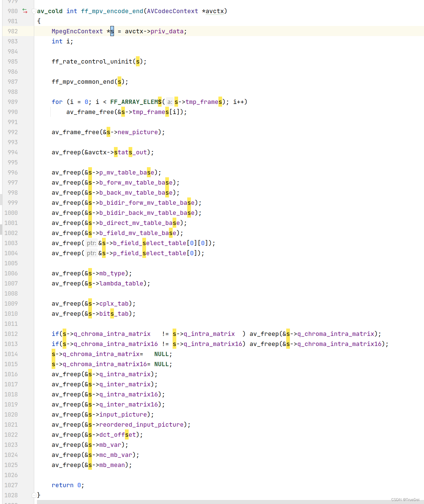Click 'NULL' on line 1015
This screenshot has height=504, width=424.
(162, 364)
